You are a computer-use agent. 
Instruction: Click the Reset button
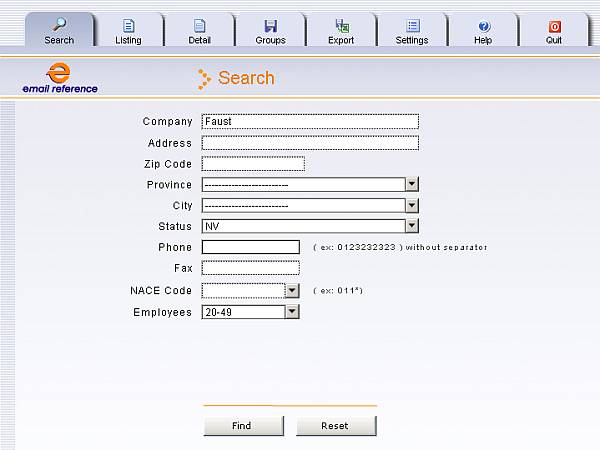tap(336, 426)
